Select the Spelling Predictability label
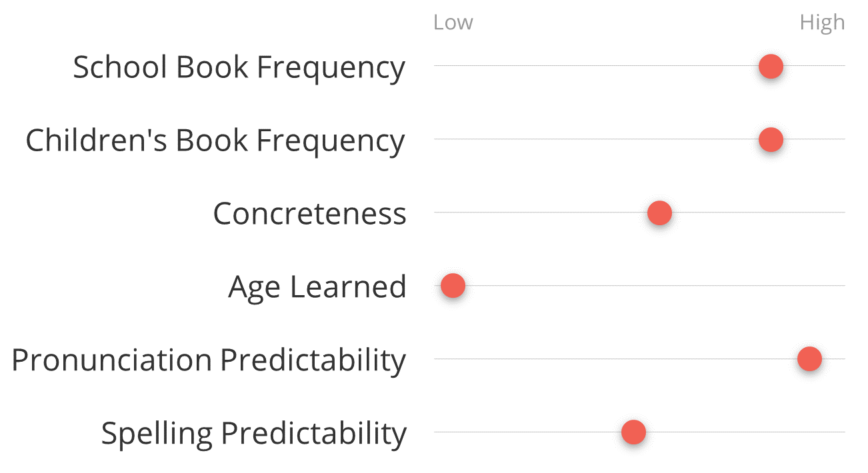Screen dimensions: 868x473 pyautogui.click(x=253, y=434)
